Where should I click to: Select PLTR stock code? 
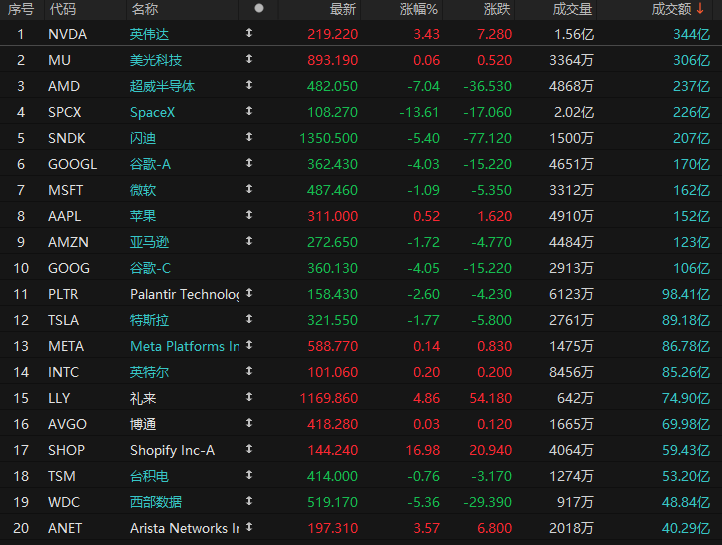63,294
